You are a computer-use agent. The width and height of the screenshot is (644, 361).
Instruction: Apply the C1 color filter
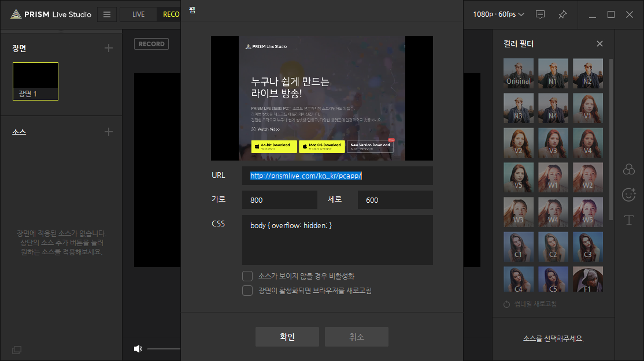click(x=519, y=247)
